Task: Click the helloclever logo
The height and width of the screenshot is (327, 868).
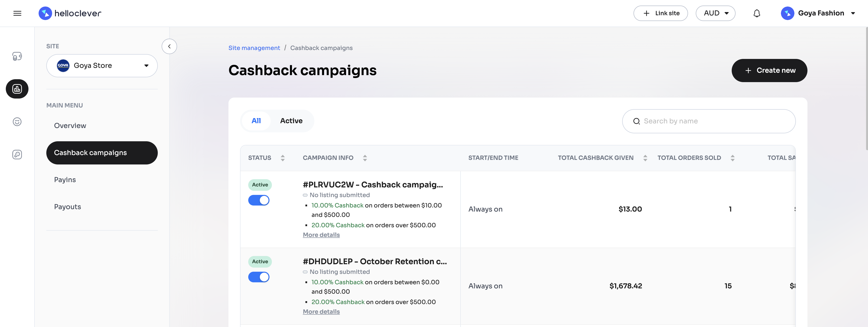Action: pos(70,13)
